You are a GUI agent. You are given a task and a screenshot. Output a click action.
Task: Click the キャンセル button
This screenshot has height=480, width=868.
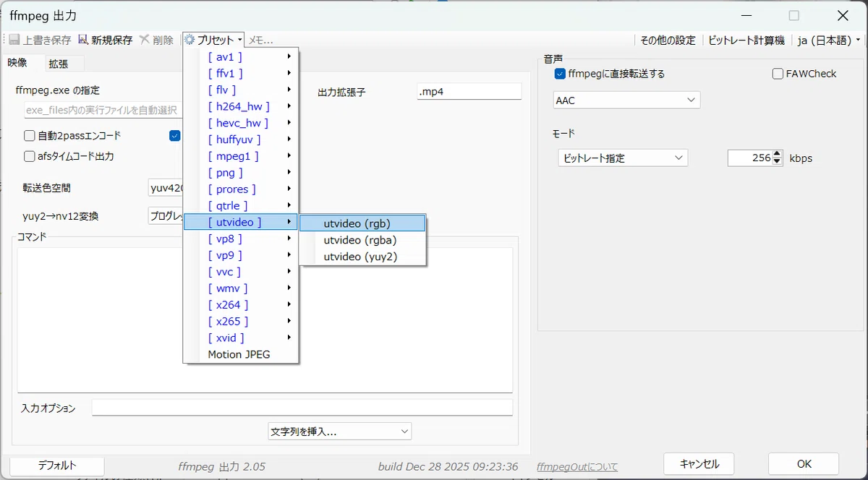click(699, 463)
